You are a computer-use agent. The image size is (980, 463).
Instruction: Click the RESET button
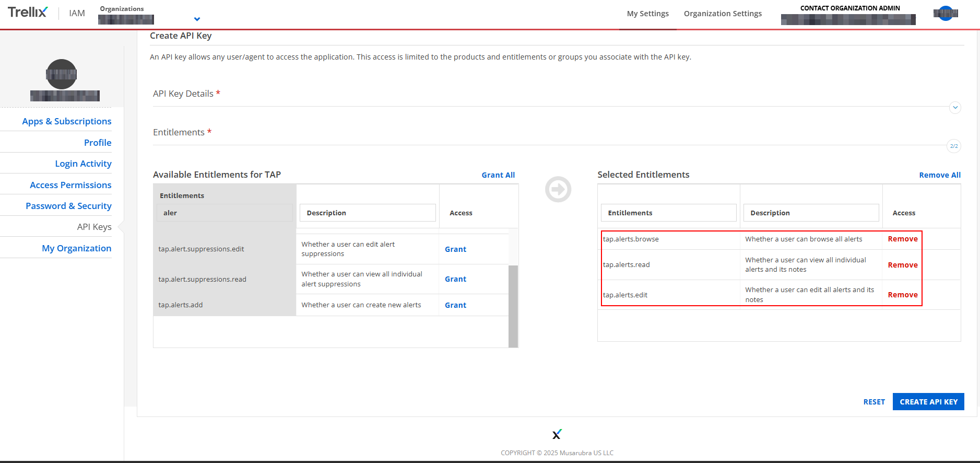[x=873, y=402]
